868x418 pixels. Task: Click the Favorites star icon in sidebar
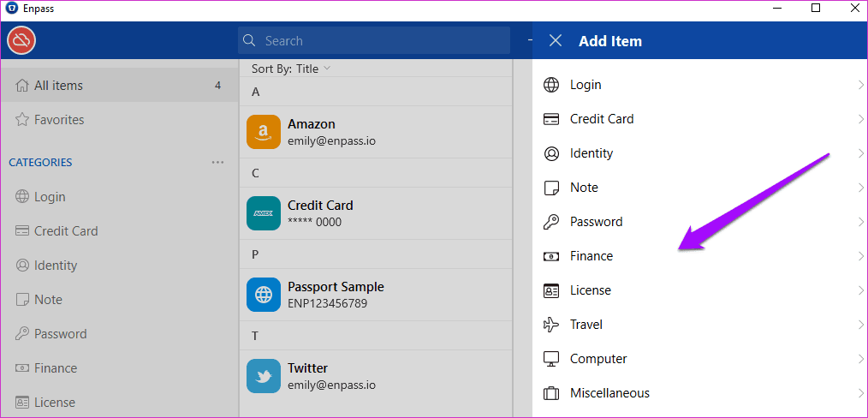(x=22, y=120)
